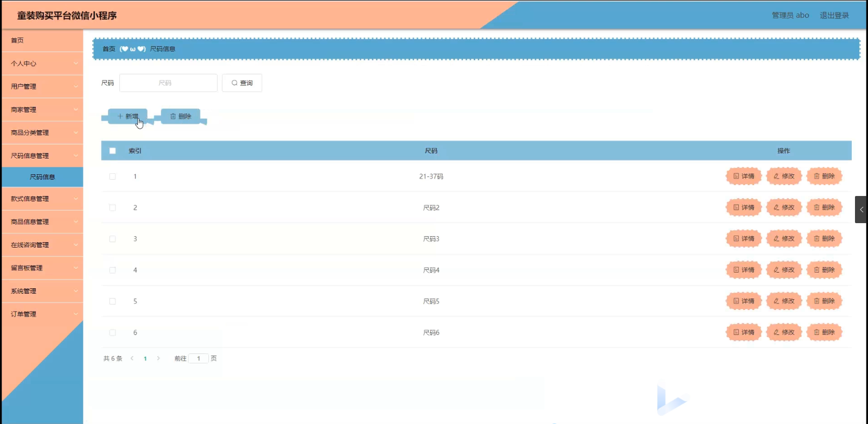
Task: Expand the 系统管理 sidebar menu
Action: 42,291
